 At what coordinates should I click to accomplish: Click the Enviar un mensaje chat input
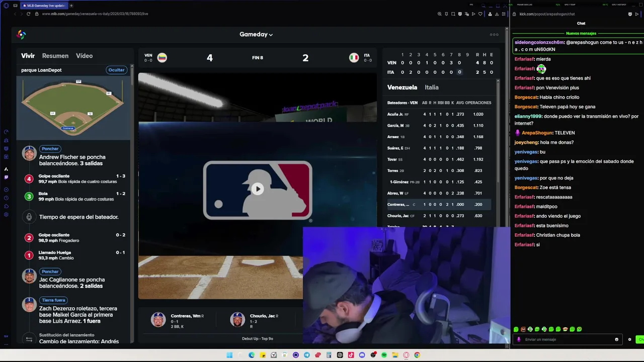click(569, 339)
